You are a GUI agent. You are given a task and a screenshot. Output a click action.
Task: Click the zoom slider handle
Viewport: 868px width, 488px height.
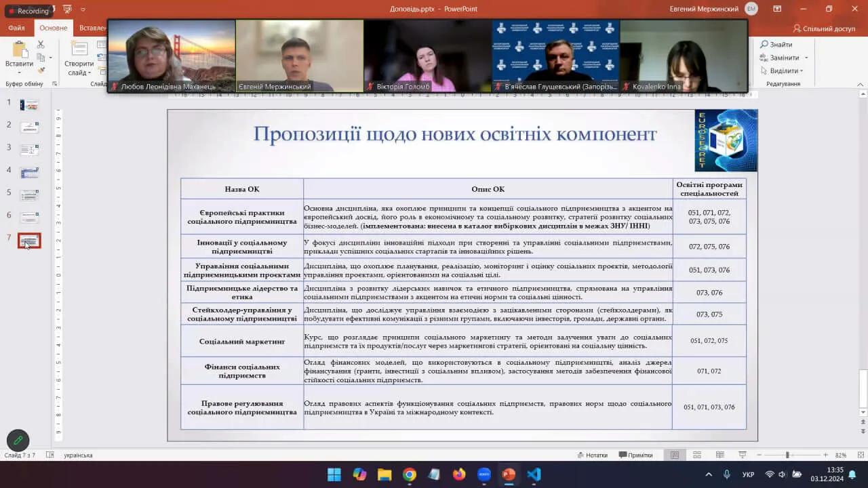[x=787, y=455]
